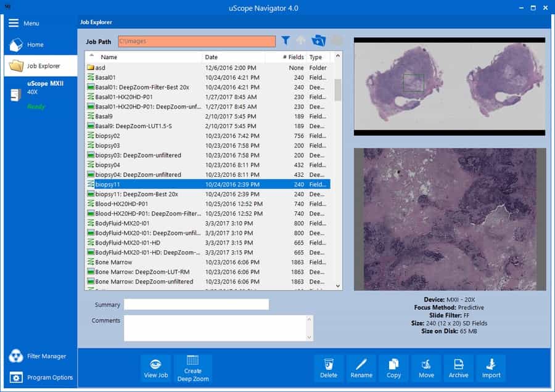The image size is (555, 392).
Task: Create a Deep Zoom from job
Action: pos(192,367)
